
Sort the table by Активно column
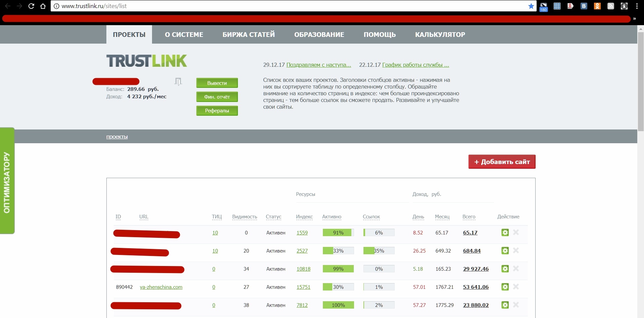[x=332, y=217]
